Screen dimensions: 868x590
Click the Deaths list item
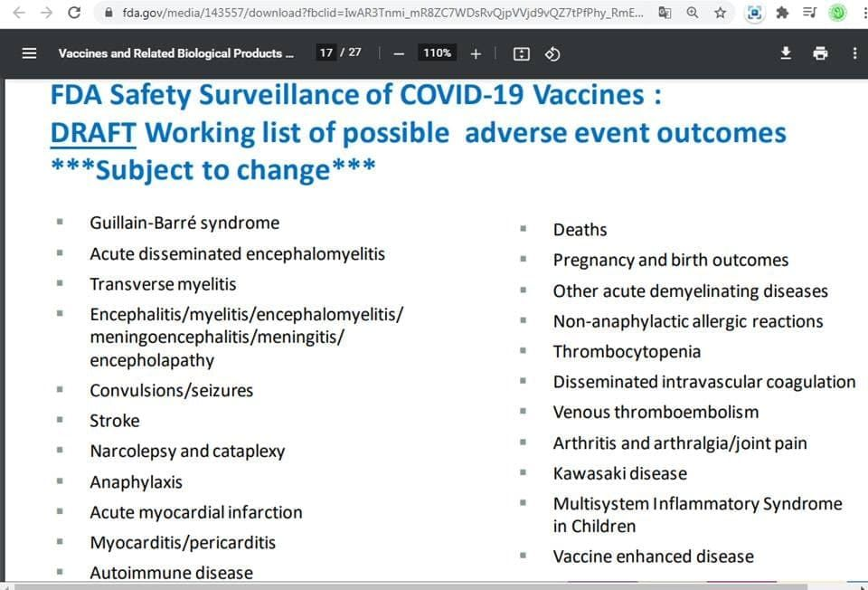tap(580, 230)
